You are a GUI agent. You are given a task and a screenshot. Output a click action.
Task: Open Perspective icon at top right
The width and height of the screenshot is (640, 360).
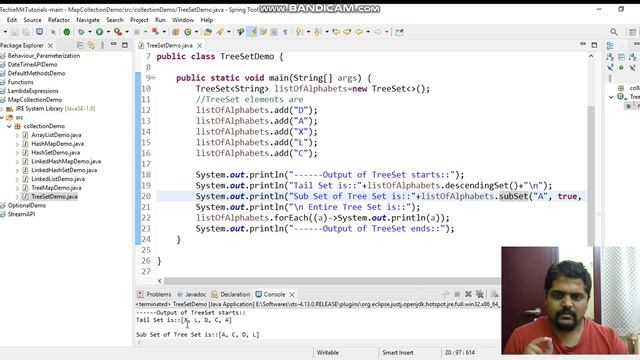tap(632, 32)
